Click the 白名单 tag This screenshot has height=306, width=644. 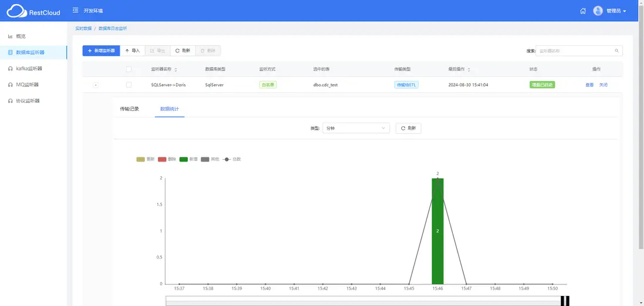(x=268, y=85)
